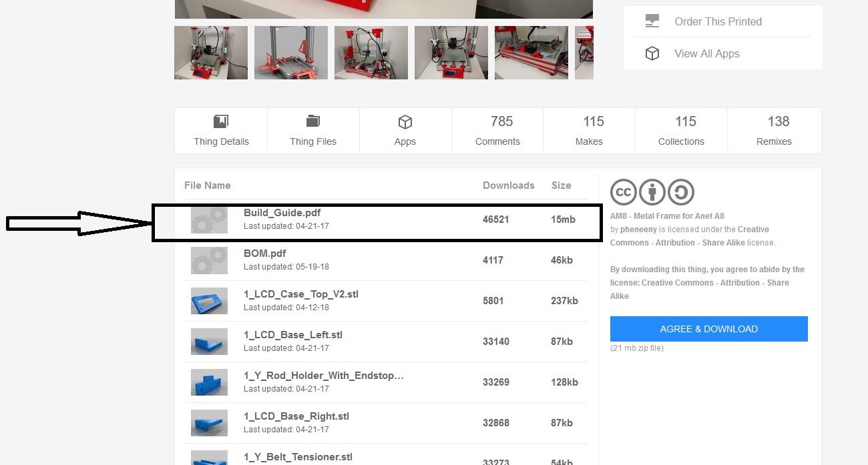The height and width of the screenshot is (465, 868).
Task: Click the Attribution person license icon
Action: [x=652, y=192]
